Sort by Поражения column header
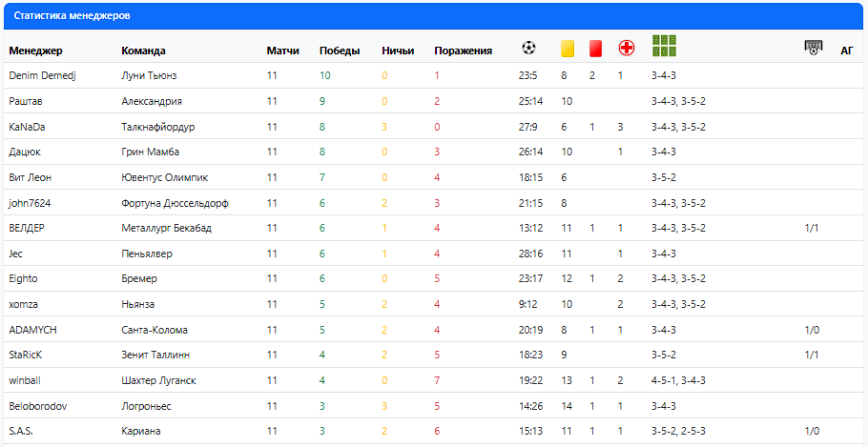This screenshot has width=868, height=447. (x=463, y=51)
